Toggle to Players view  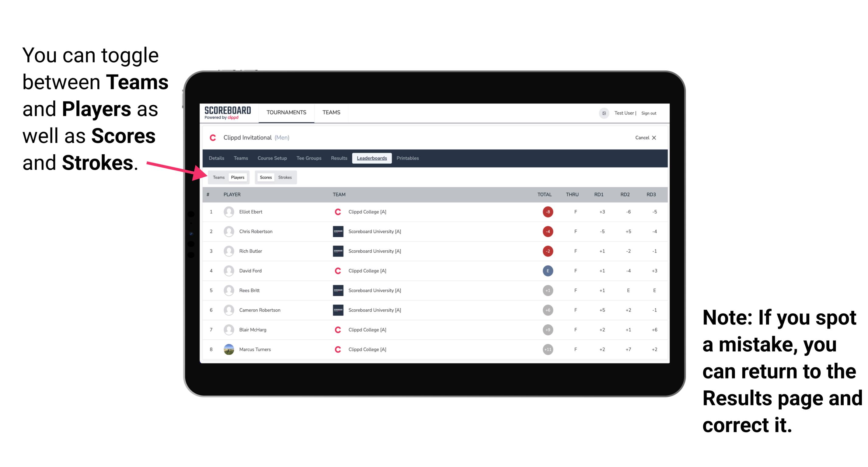click(237, 177)
